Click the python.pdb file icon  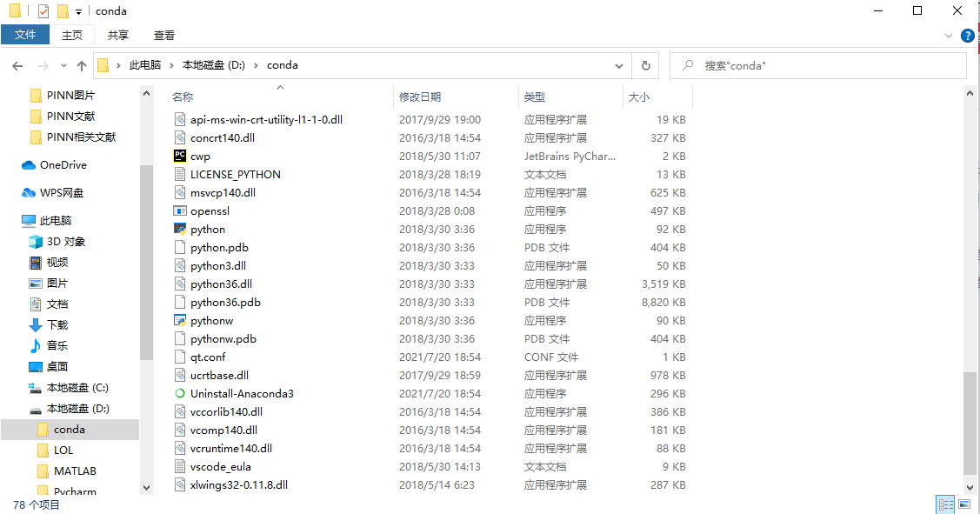tap(180, 247)
